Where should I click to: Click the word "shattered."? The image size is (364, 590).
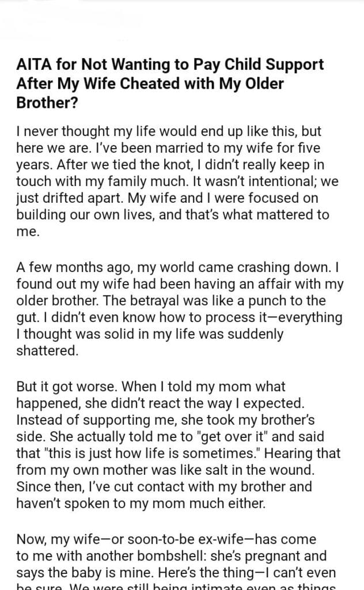point(47,351)
